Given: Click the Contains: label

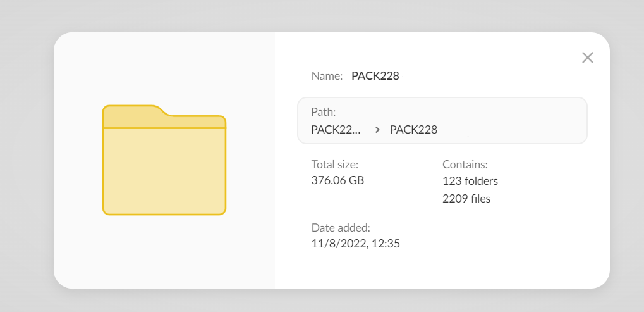Looking at the screenshot, I should [465, 164].
